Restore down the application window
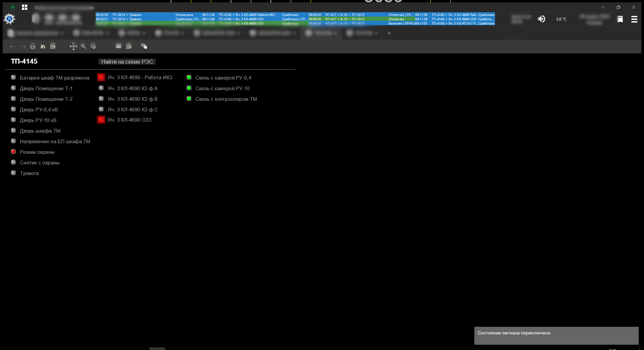Screen dimensions: 644x350 (618, 7)
